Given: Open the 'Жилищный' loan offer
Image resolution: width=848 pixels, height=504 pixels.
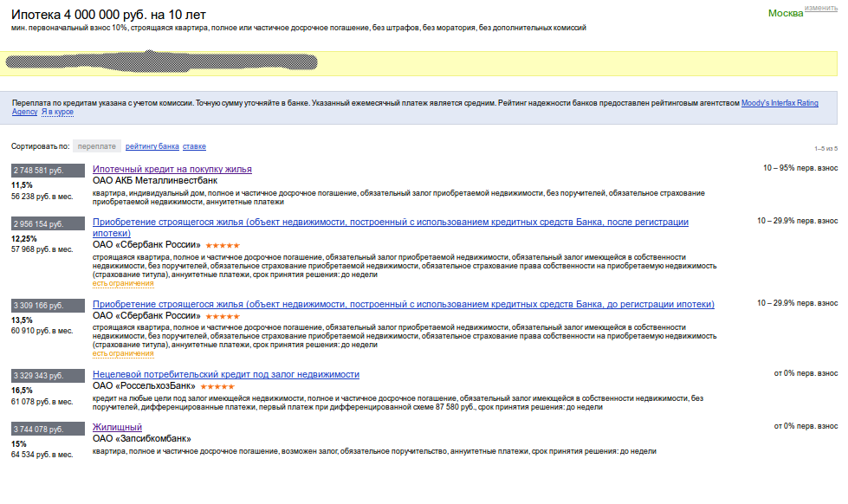Looking at the screenshot, I should (117, 427).
